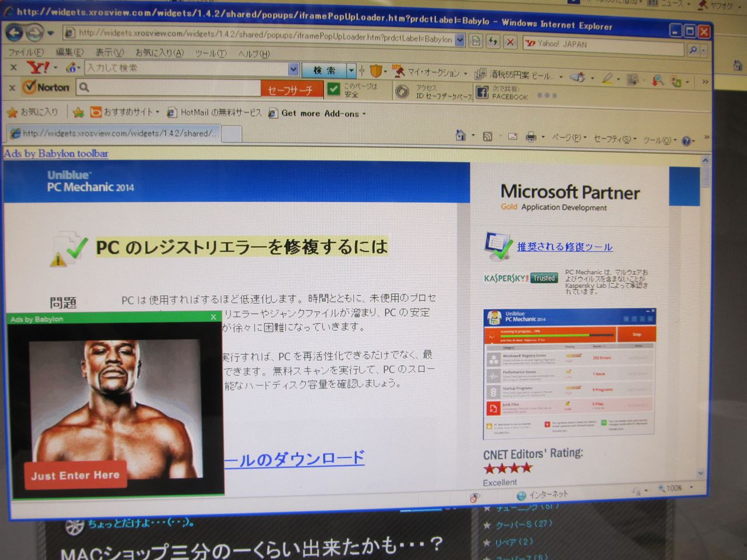
Task: Click the IE Forward arrow button
Action: pyautogui.click(x=34, y=33)
